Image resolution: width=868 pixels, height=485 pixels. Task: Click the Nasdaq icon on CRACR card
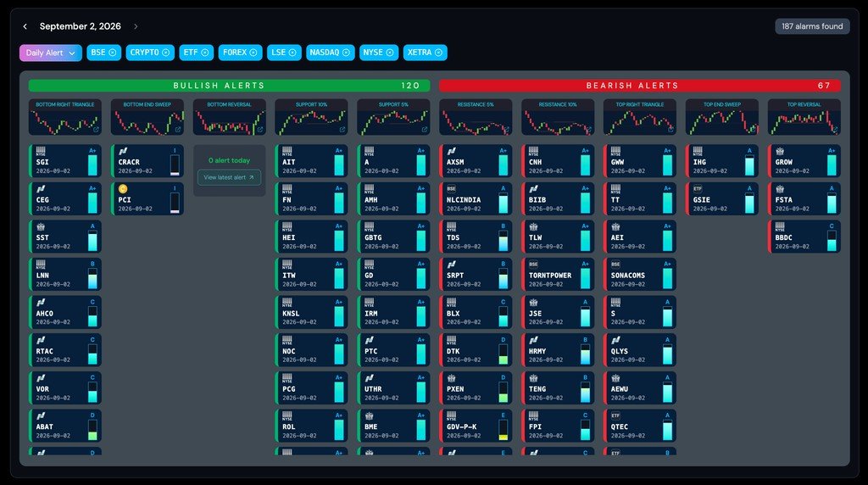123,151
